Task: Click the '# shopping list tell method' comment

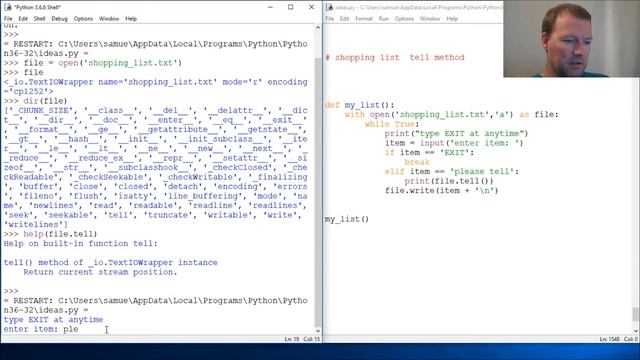Action: point(395,58)
